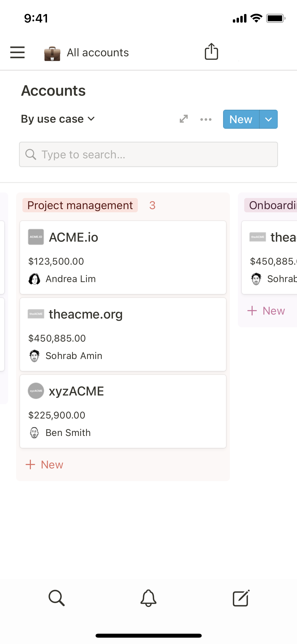Open the ACME.io account card
This screenshot has width=297, height=644.
coord(123,257)
